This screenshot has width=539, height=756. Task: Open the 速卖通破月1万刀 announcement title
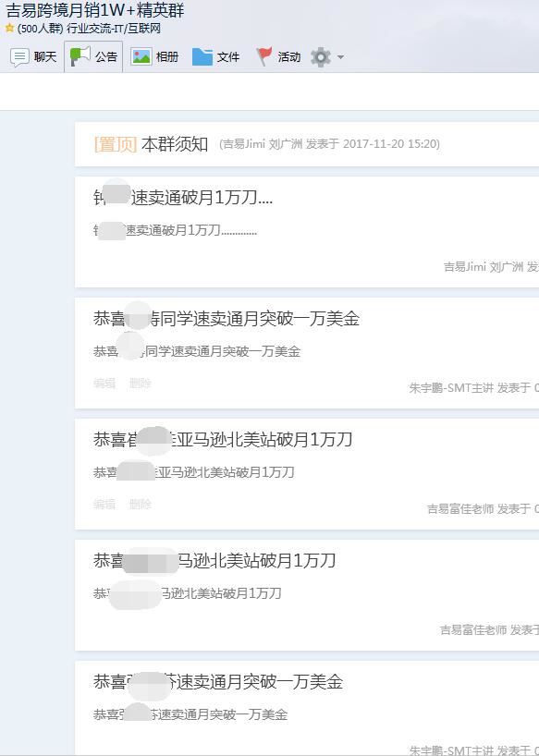tap(183, 198)
